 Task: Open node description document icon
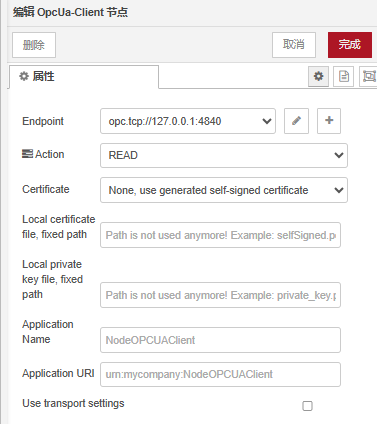pos(343,76)
